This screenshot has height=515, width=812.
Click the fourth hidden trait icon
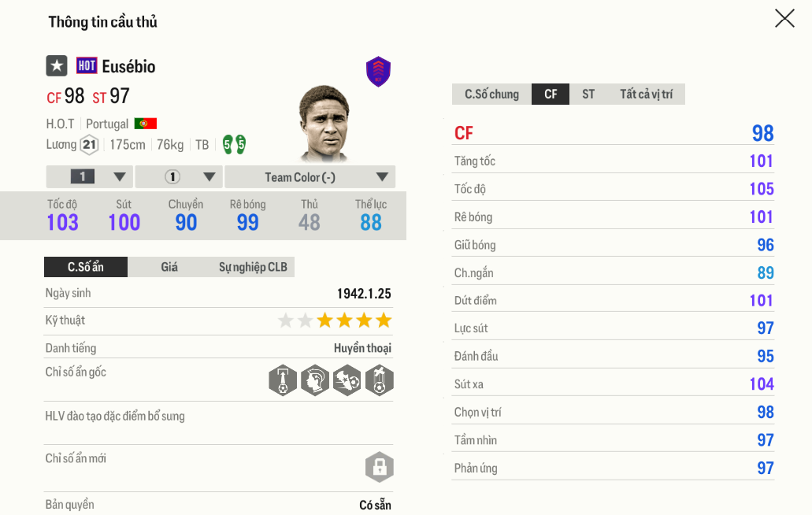pos(380,380)
